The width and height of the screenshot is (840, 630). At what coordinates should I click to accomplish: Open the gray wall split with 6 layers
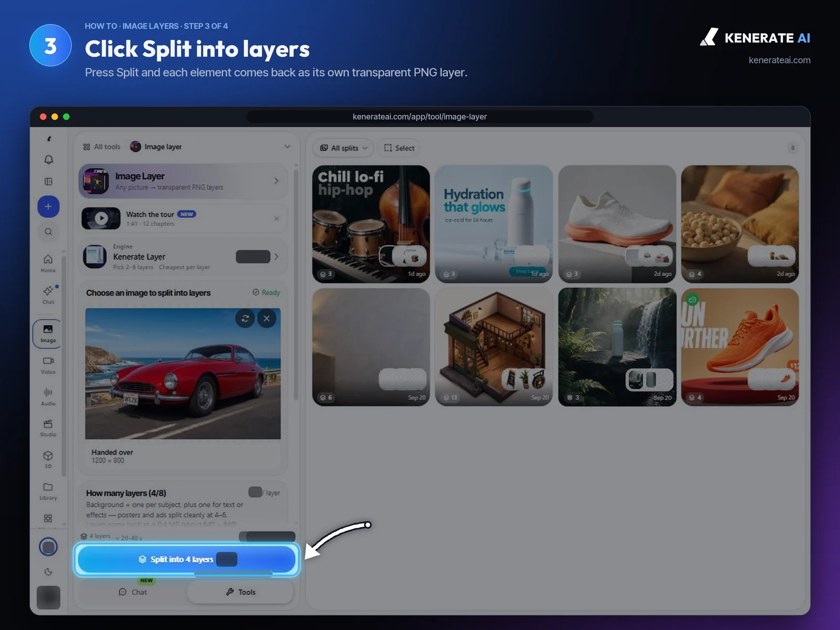click(x=371, y=347)
